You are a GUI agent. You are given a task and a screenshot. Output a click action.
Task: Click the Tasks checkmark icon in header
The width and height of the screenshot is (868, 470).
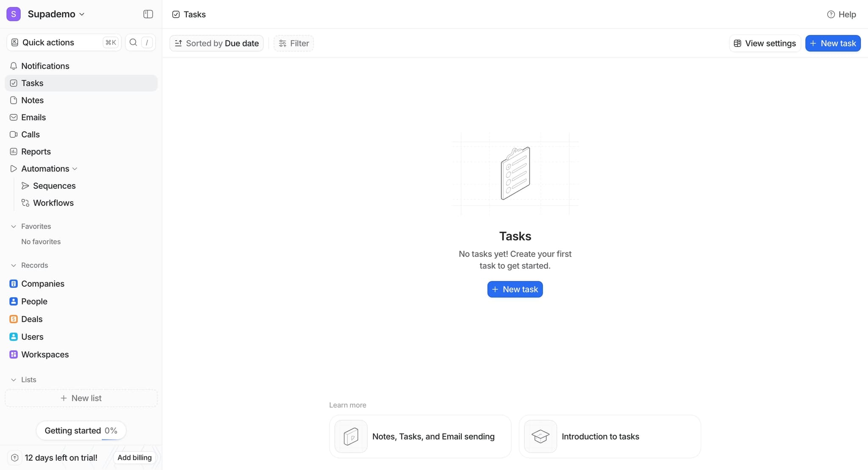[x=175, y=14]
